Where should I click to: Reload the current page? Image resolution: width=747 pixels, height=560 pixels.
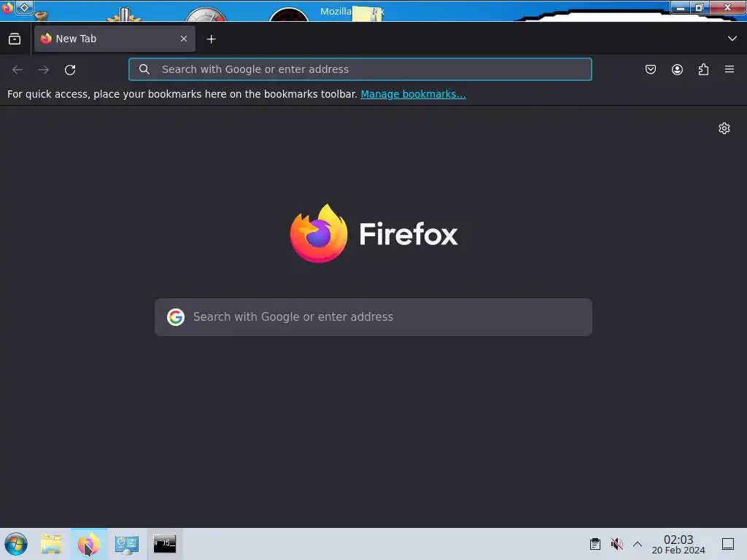tap(70, 69)
